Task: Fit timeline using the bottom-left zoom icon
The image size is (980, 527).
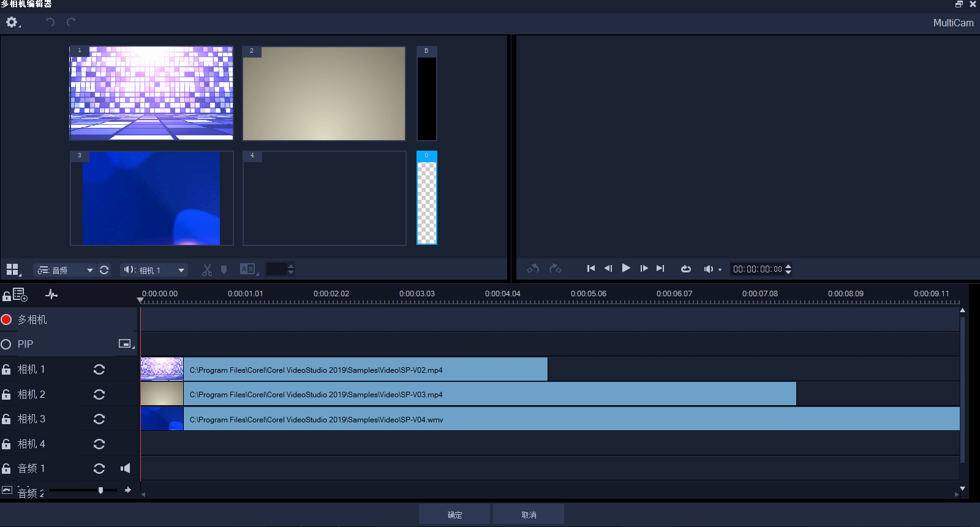Action: coord(7,490)
